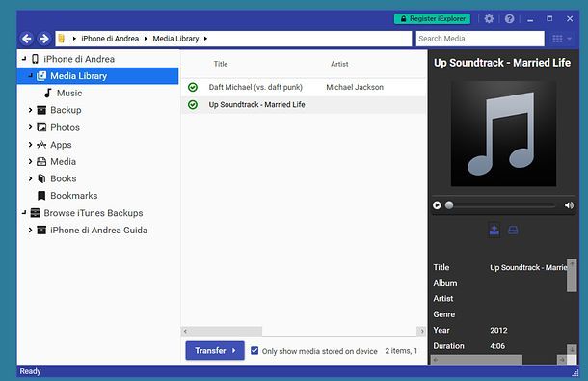Collapse the iPhone di Andrea tree node
Screen dimensions: 588x381
(24, 59)
